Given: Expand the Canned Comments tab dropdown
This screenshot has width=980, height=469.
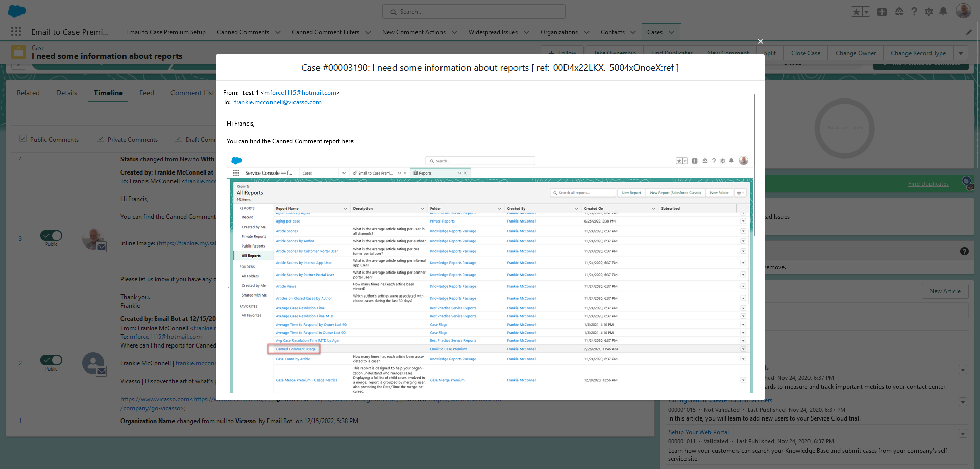Looking at the screenshot, I should coord(278,32).
